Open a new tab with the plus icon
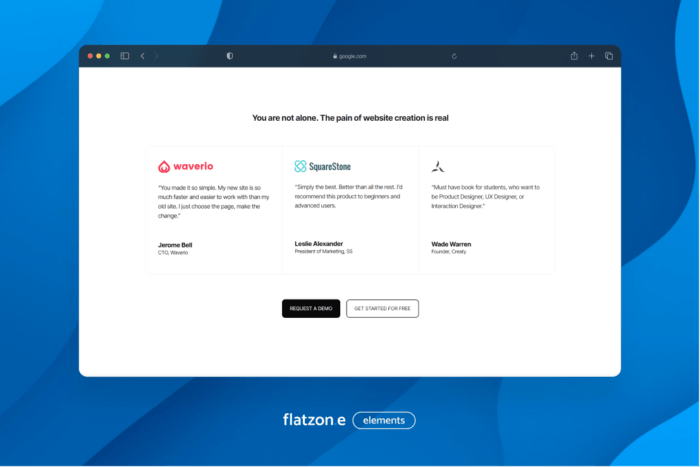Image resolution: width=700 pixels, height=467 pixels. pyautogui.click(x=592, y=56)
